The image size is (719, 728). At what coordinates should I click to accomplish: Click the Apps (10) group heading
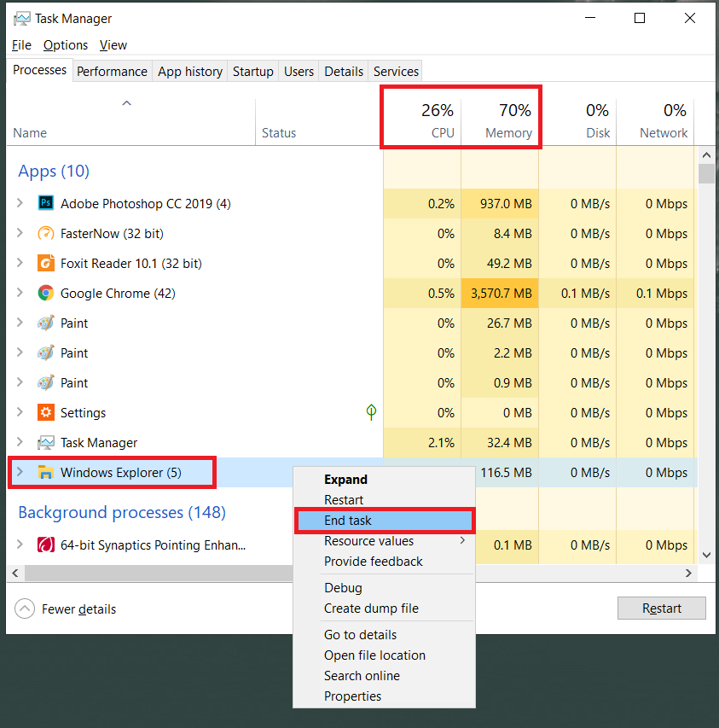pos(54,171)
